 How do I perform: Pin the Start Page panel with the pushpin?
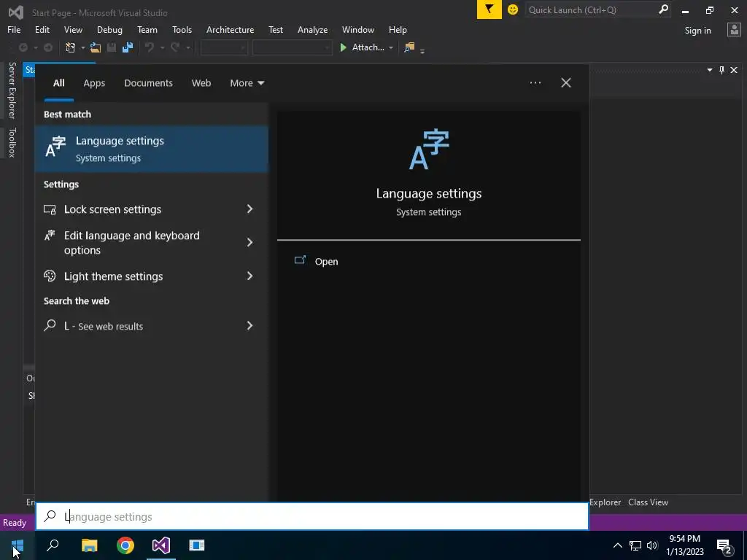721,70
